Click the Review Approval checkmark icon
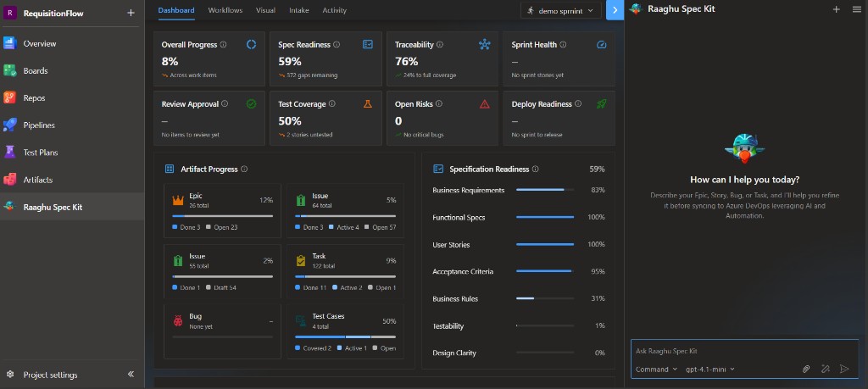This screenshot has width=868, height=389. 251,103
